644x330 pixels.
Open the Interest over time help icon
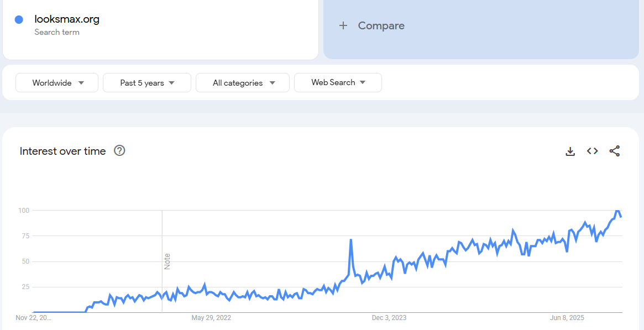[x=119, y=150]
